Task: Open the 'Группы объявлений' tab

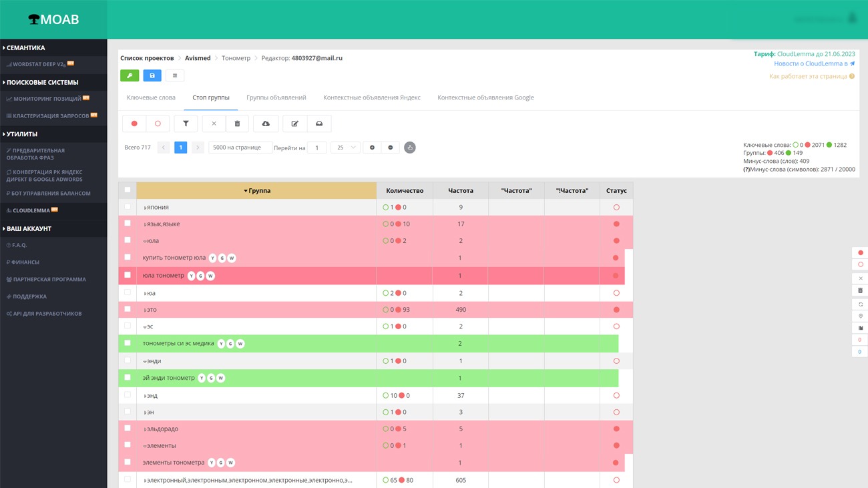Action: (x=276, y=97)
